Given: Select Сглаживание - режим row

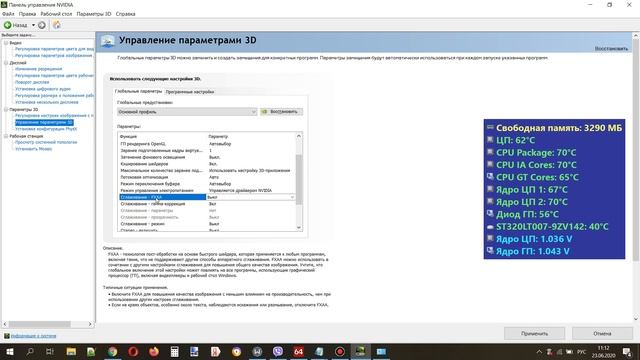Looking at the screenshot, I should click(207, 224).
